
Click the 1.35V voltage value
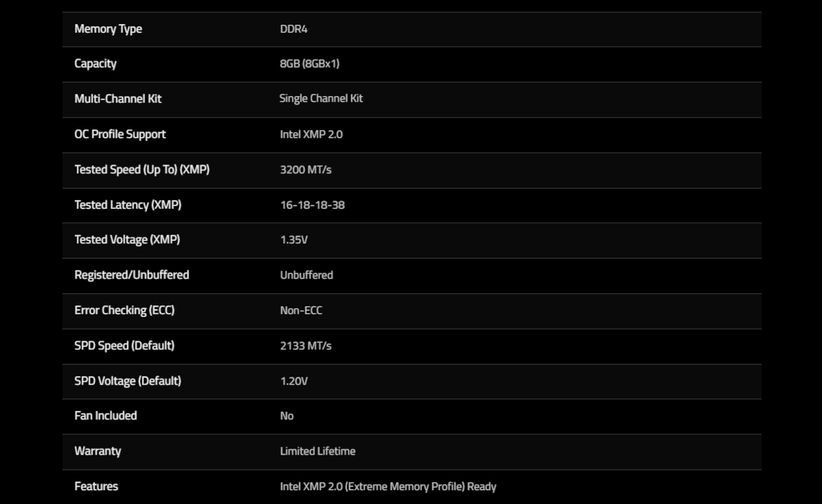click(294, 240)
